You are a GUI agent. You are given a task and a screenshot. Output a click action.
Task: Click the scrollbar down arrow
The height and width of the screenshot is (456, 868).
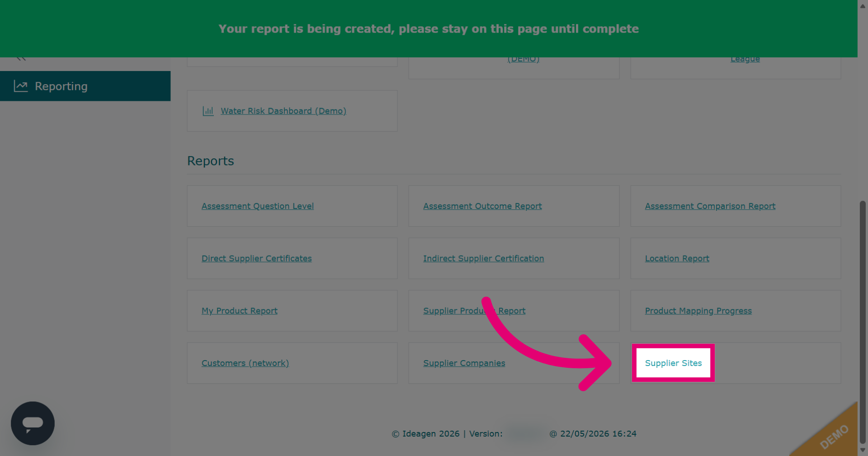tap(863, 451)
